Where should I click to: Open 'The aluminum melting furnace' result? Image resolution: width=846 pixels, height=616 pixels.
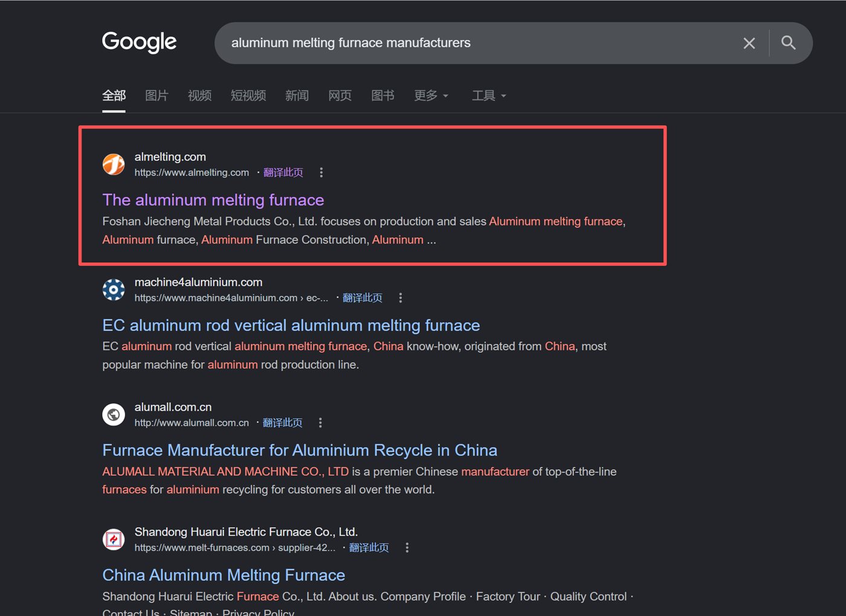coord(213,200)
